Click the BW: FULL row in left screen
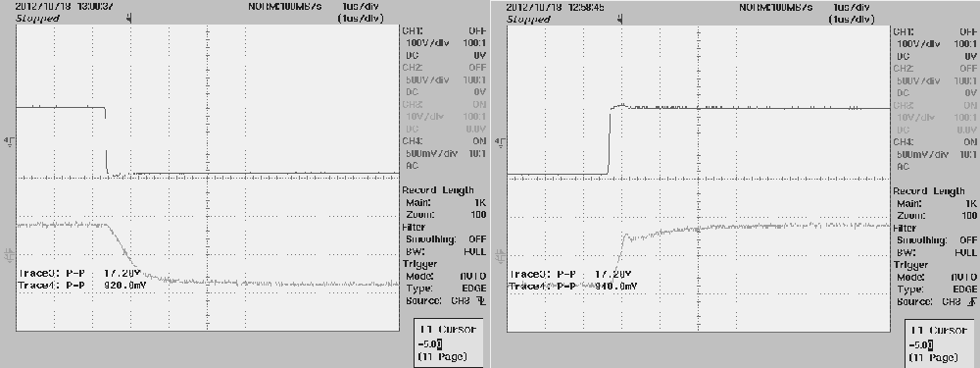Viewport: 980px width, 368px height. click(446, 251)
